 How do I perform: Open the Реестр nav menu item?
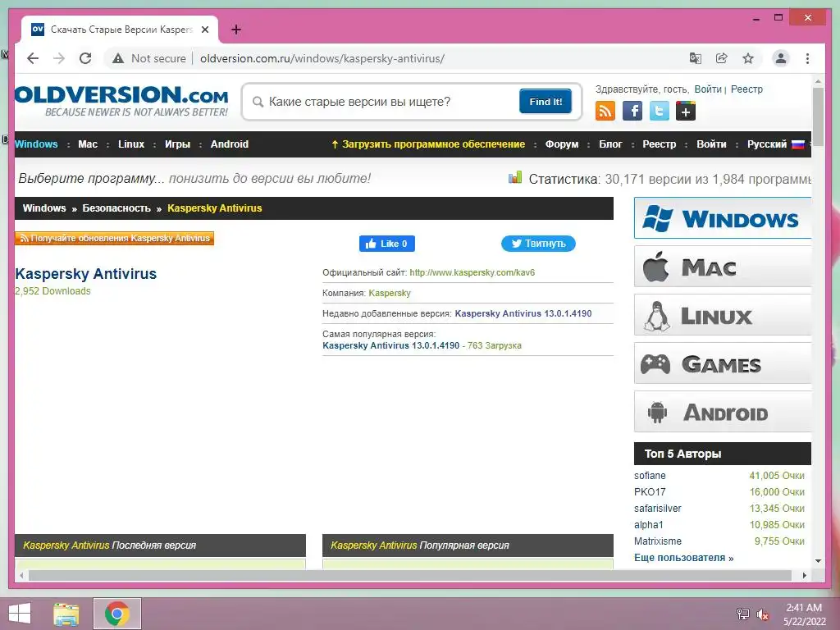(660, 144)
